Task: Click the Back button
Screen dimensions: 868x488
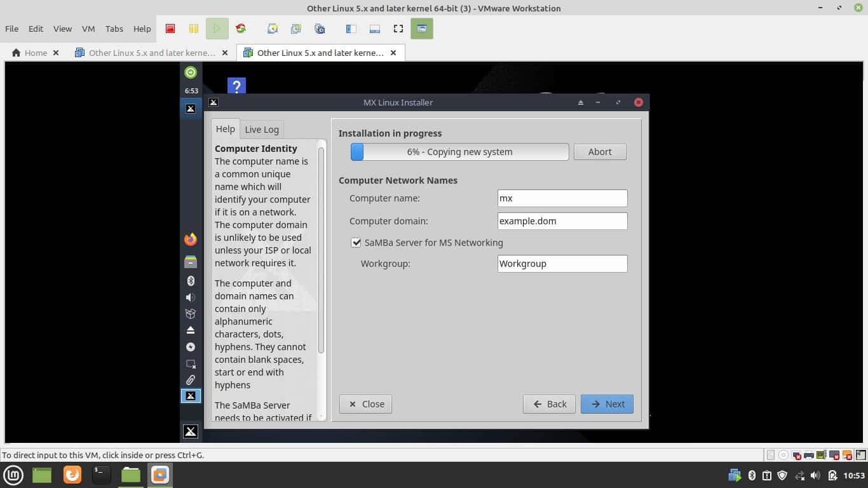Action: 549,404
